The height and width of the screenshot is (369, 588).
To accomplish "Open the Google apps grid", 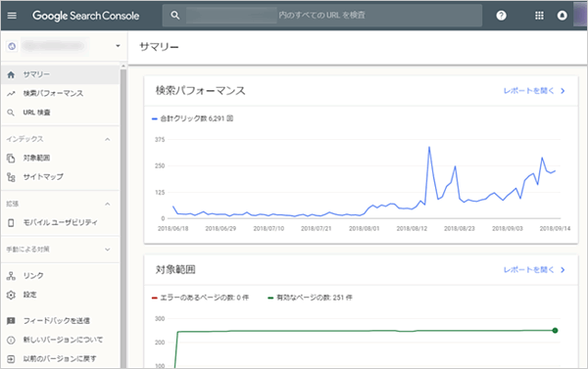I will click(539, 16).
